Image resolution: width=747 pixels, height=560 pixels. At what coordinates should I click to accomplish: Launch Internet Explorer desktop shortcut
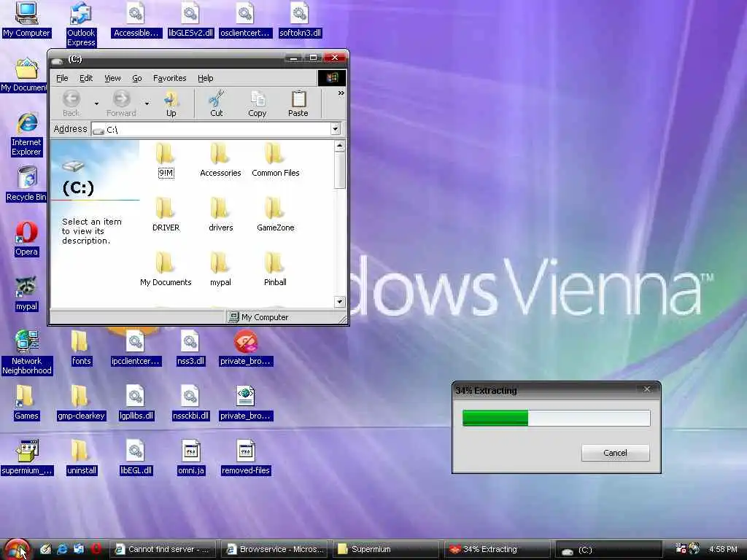27,134
